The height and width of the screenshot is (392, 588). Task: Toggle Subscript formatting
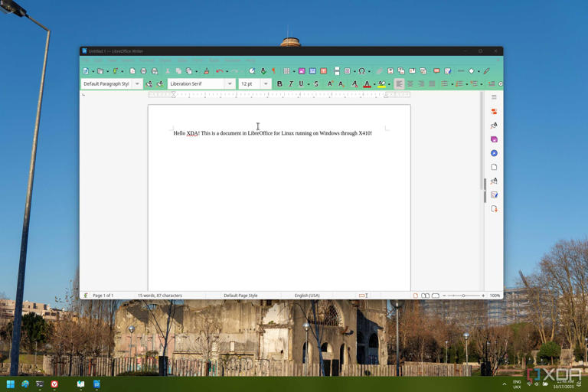point(341,84)
